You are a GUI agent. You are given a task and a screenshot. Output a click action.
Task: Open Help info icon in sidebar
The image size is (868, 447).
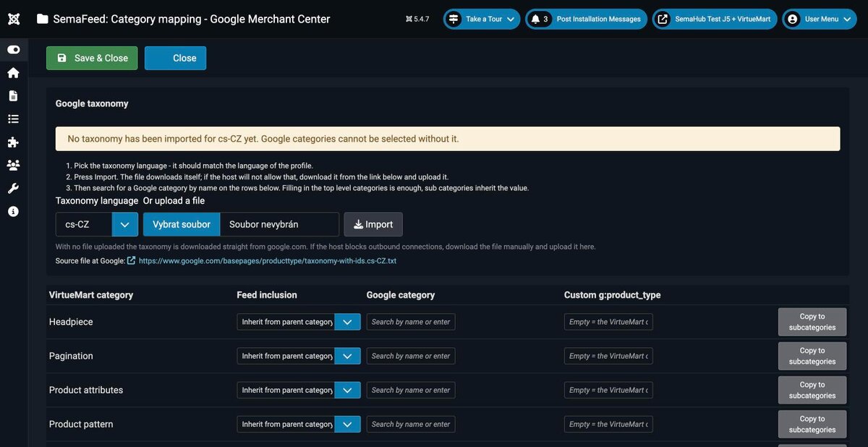point(13,212)
